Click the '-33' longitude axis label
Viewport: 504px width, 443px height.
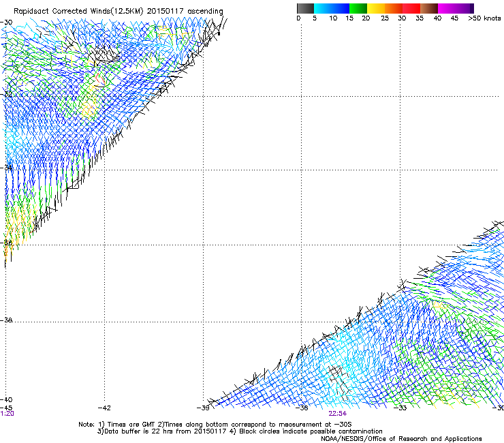click(x=400, y=408)
